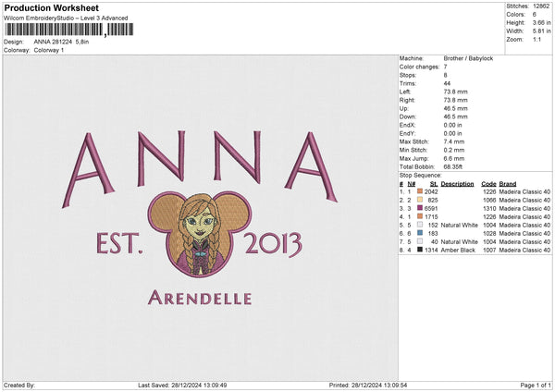Screen dimensions: 555x392
Task: Click 'Printed: 28/12/2024 13:09:54' footer text
Action: coord(368,385)
